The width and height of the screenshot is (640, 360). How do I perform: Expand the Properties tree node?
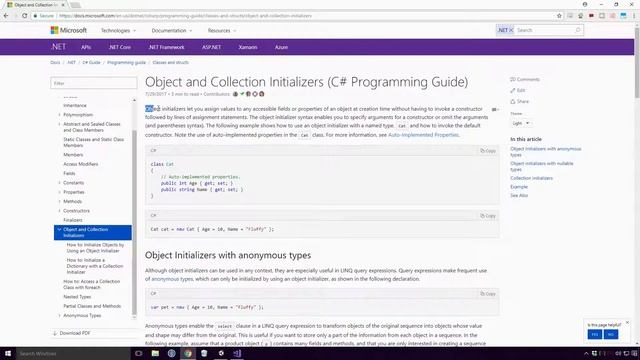60,192
